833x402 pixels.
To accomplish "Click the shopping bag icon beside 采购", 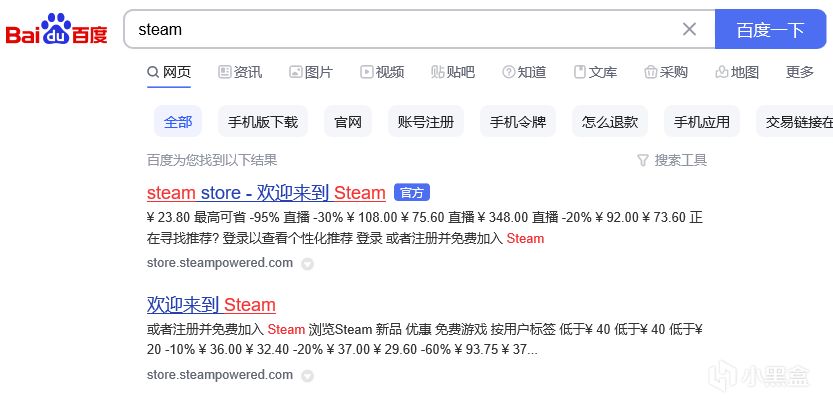I will pos(650,72).
